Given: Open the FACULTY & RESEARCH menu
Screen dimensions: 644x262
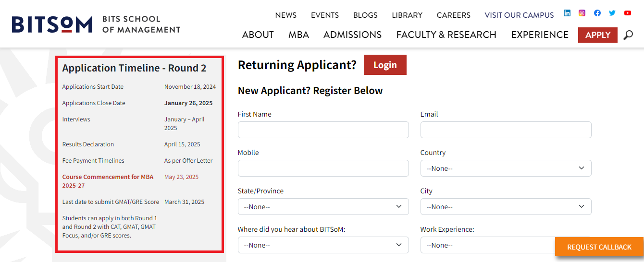Looking at the screenshot, I should tap(446, 35).
